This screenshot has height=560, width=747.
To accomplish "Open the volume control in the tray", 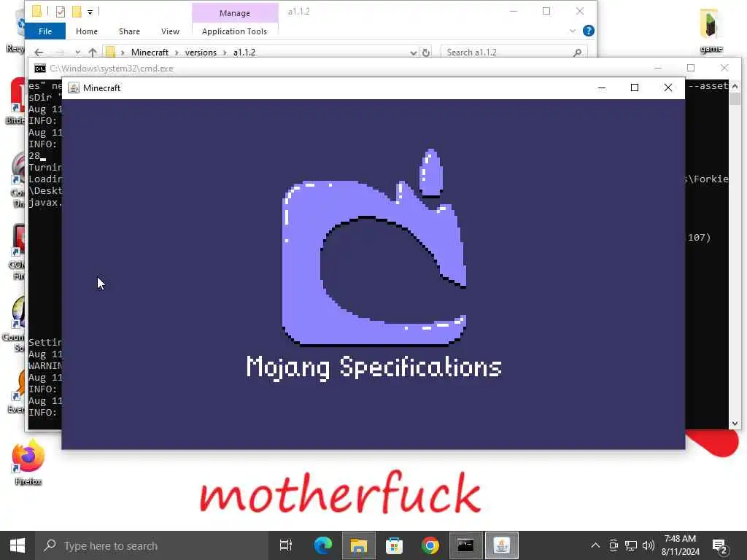I will click(648, 545).
